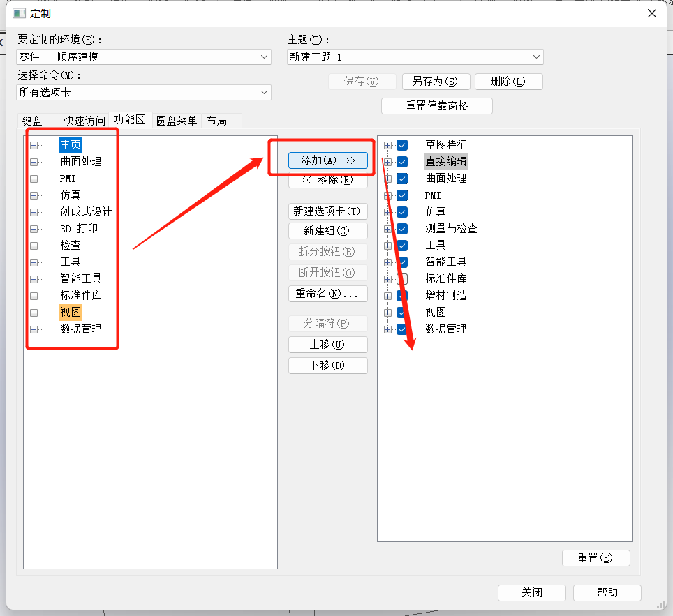Expand the PMI node in left tree
Viewport: 673px width, 616px height.
(34, 179)
